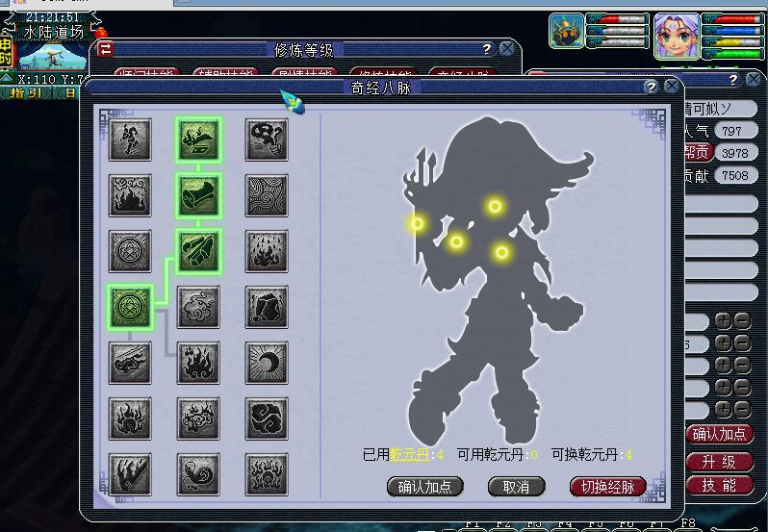Image resolution: width=768 pixels, height=532 pixels.
Task: Select the crescent moon skill icon
Action: (267, 363)
